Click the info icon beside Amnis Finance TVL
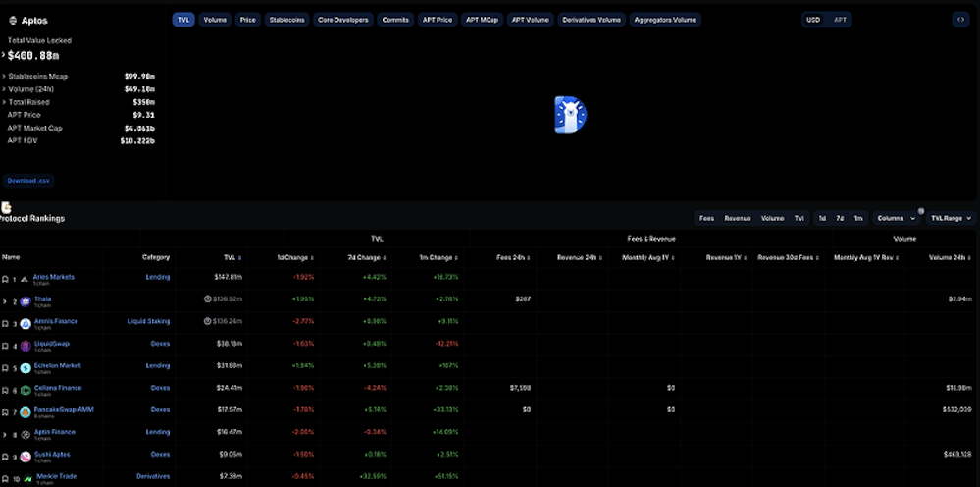This screenshot has height=487, width=980. (x=208, y=321)
